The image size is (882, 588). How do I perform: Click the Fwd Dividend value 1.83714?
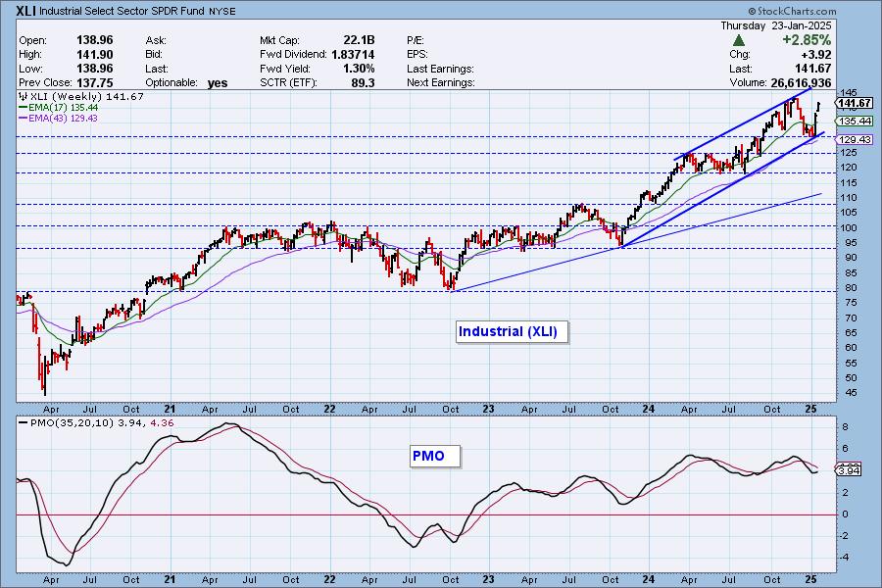click(x=353, y=55)
